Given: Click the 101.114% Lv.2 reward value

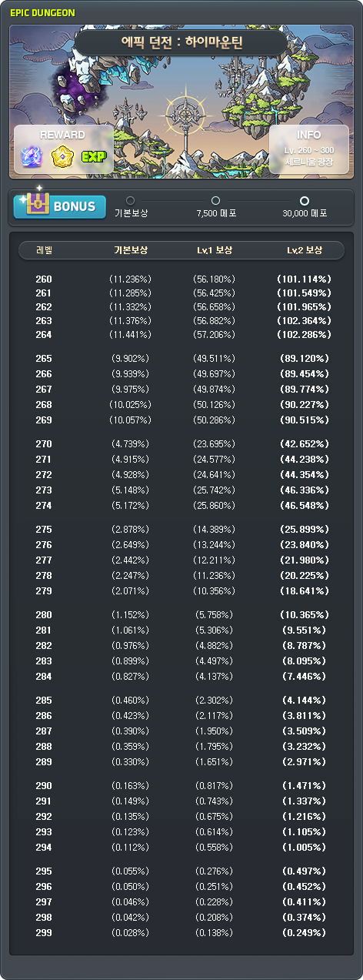Looking at the screenshot, I should (304, 279).
